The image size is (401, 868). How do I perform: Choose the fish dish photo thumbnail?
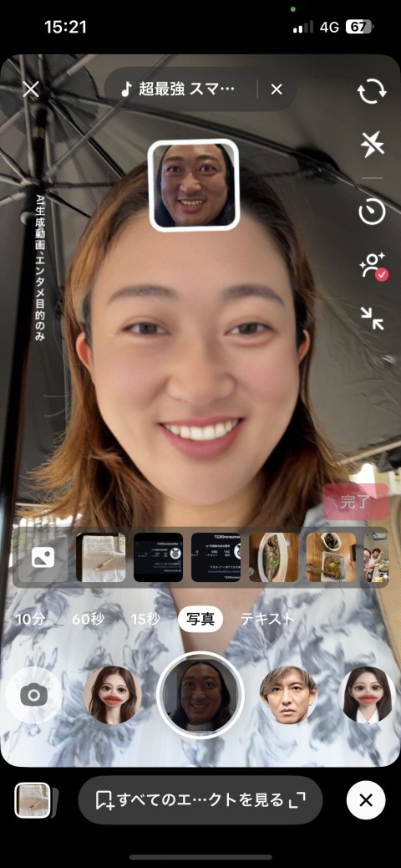(273, 558)
